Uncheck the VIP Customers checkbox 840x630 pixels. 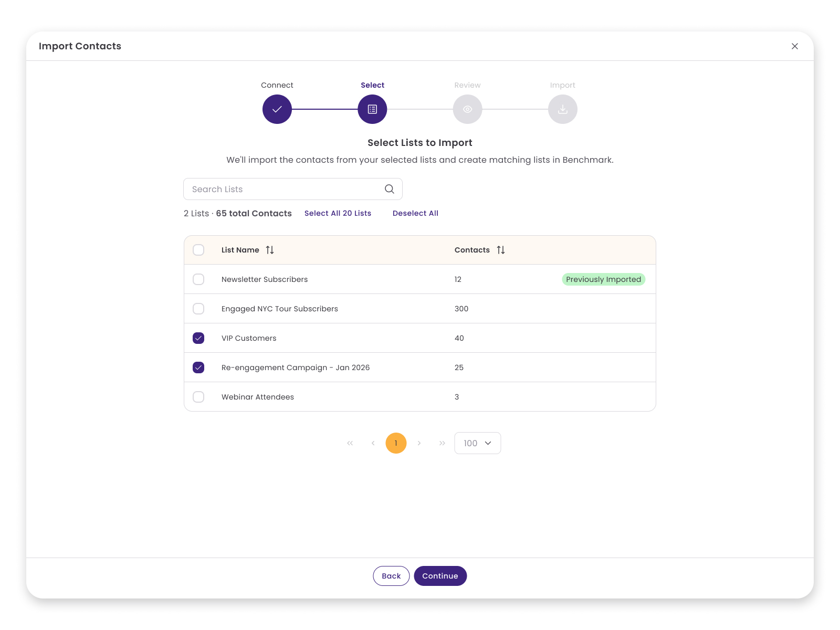tap(198, 338)
